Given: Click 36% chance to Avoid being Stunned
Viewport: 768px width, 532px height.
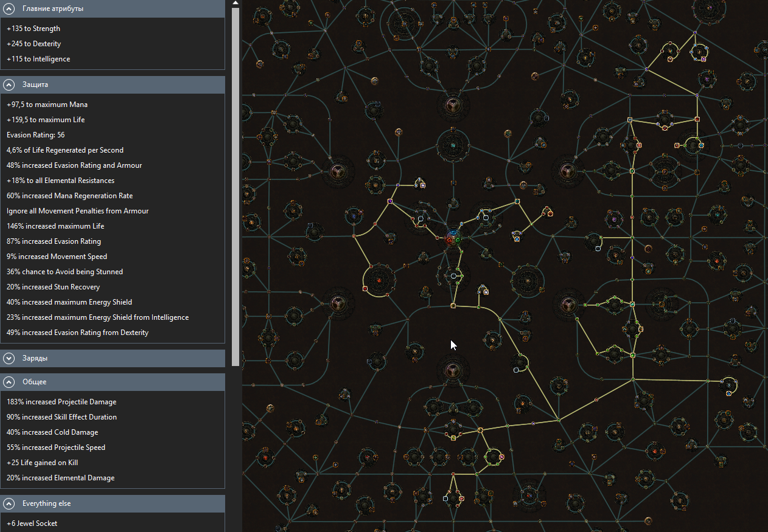Looking at the screenshot, I should click(65, 272).
